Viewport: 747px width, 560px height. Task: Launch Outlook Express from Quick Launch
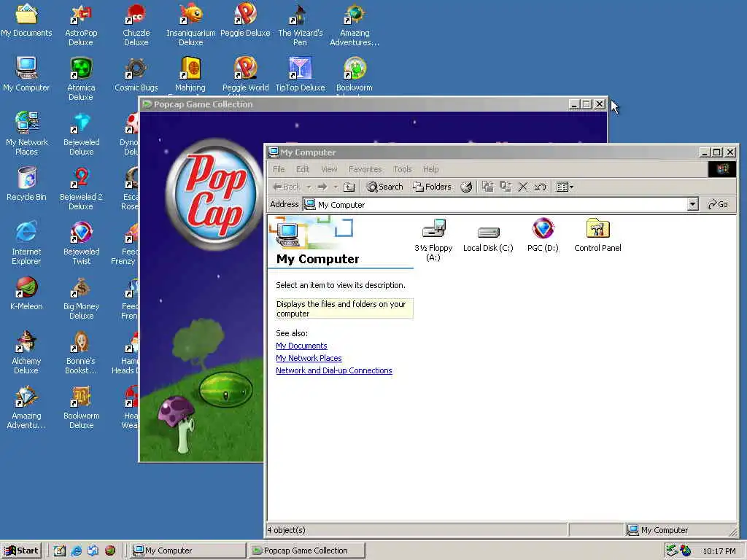(x=93, y=551)
